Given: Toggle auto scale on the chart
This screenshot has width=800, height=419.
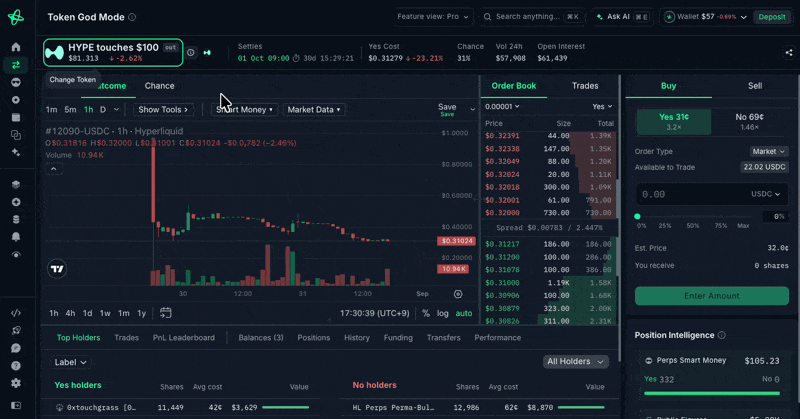Looking at the screenshot, I should click(x=464, y=313).
